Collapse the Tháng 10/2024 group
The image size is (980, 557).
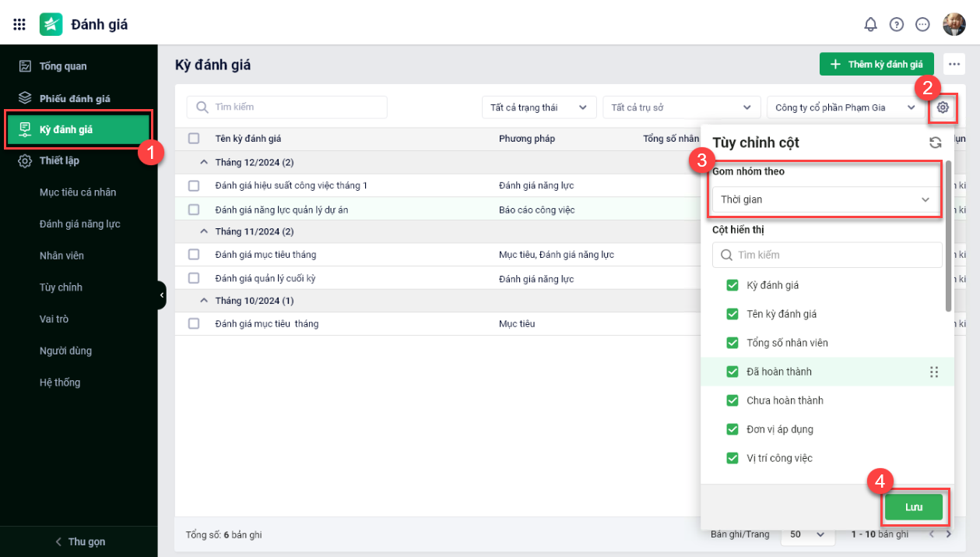click(204, 300)
